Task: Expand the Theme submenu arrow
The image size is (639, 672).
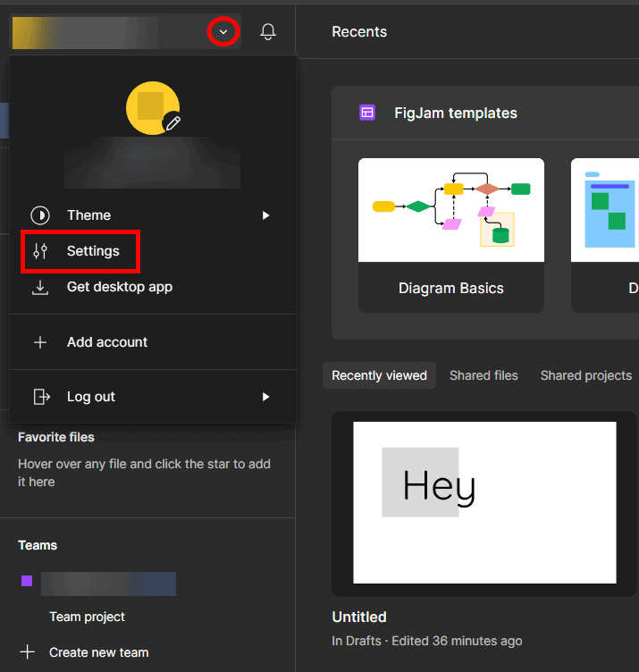Action: pyautogui.click(x=265, y=215)
